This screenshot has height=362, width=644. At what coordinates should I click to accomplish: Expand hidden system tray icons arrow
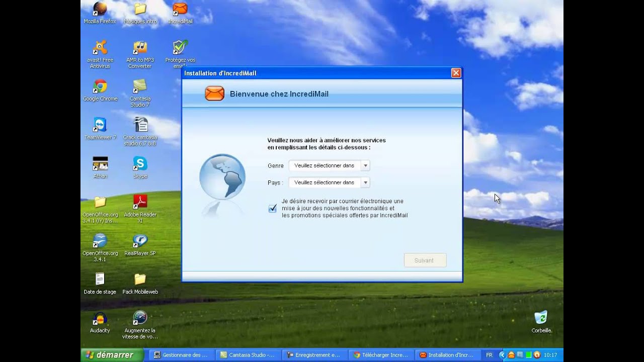503,355
